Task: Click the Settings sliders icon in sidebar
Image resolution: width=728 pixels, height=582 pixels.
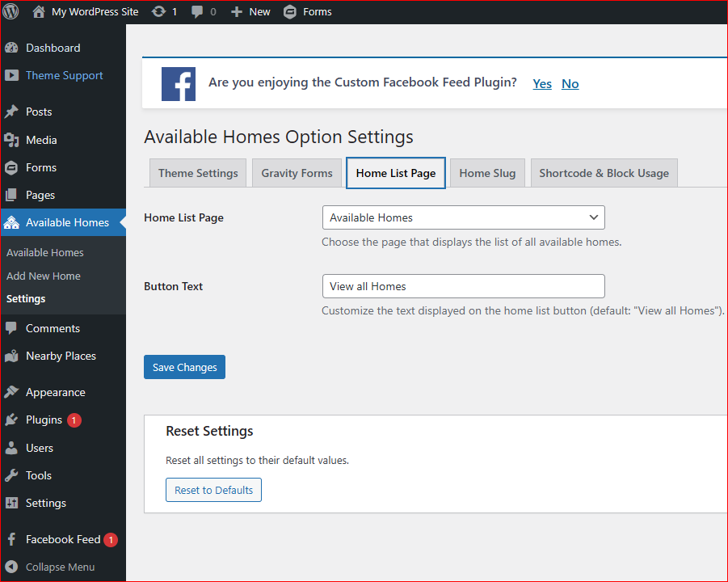Action: [x=11, y=503]
